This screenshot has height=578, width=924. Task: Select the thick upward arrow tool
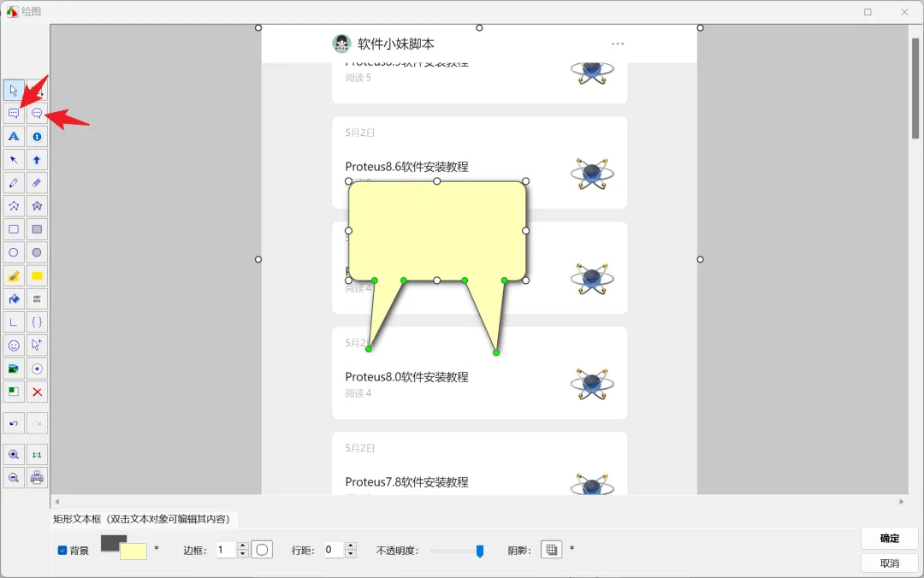37,160
